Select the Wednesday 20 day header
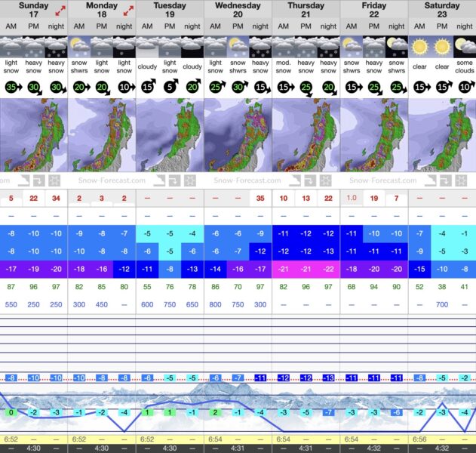Viewport: 476px width, 453px height. pyautogui.click(x=238, y=10)
